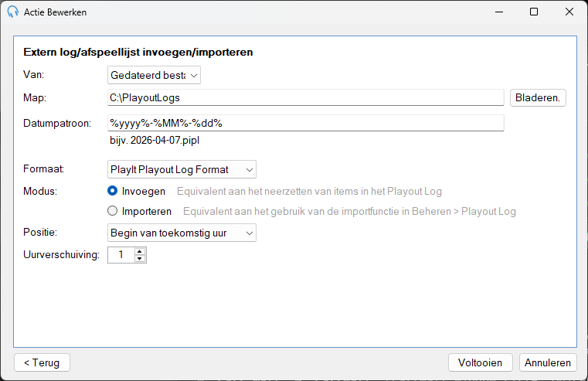Click the Map path input field
The image size is (588, 381).
(306, 97)
